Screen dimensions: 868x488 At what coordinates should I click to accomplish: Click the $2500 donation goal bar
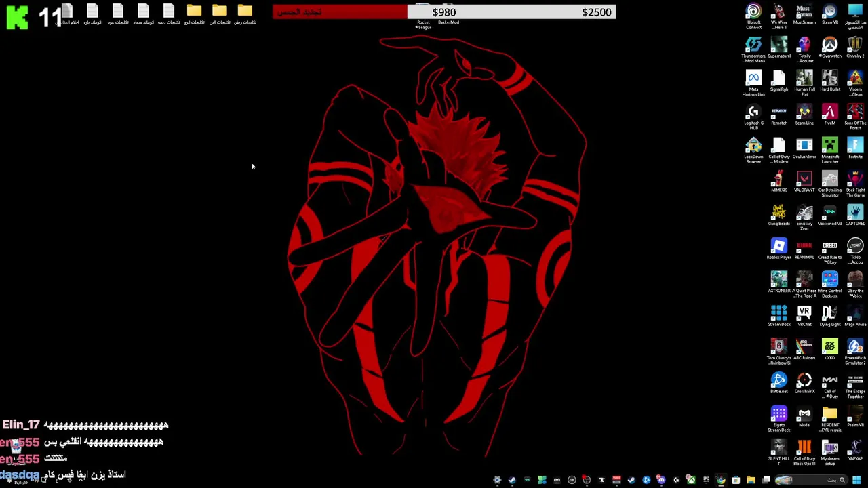coord(444,12)
